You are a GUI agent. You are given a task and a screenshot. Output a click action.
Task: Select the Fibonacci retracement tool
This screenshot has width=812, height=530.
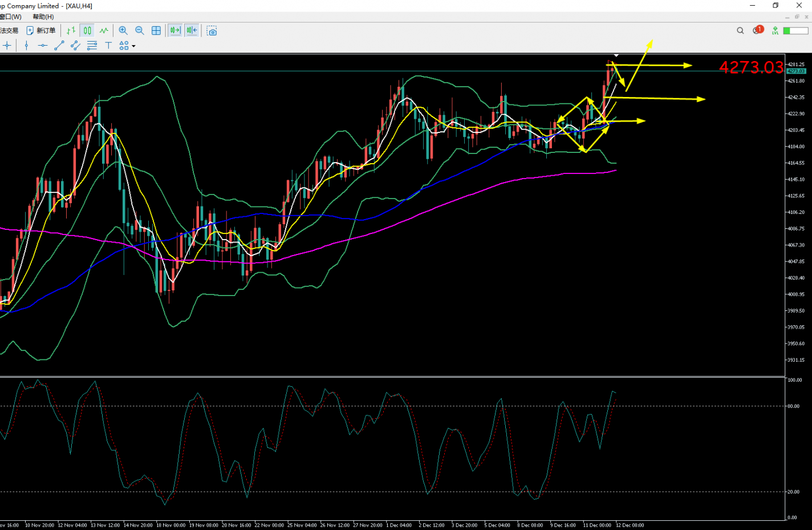click(x=92, y=46)
